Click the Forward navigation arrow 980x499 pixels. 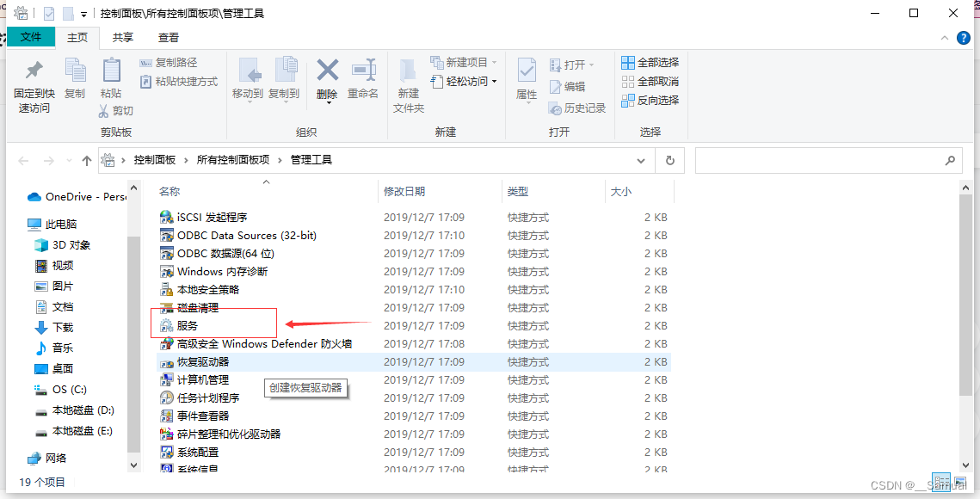click(48, 161)
